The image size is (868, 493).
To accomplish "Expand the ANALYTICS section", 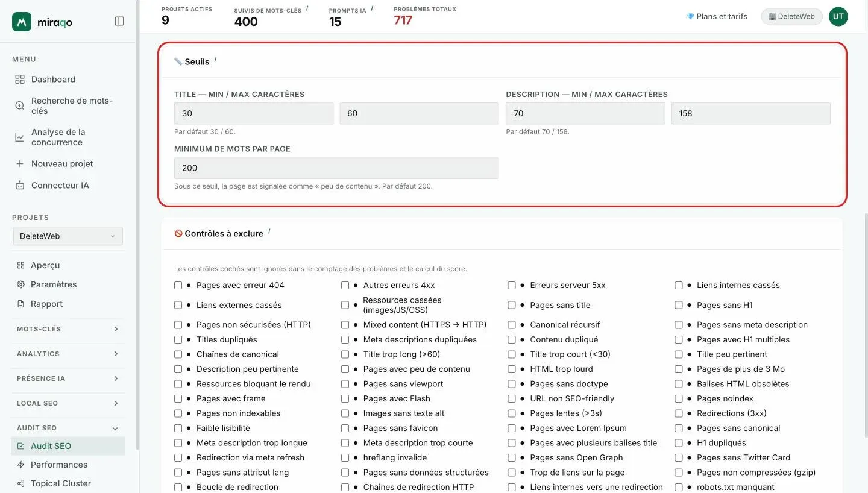I will (x=68, y=354).
